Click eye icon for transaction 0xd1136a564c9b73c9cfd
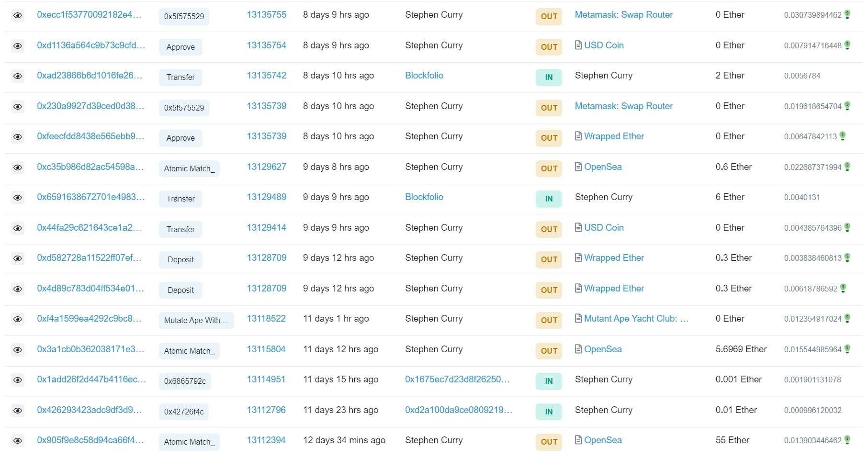 (18, 46)
